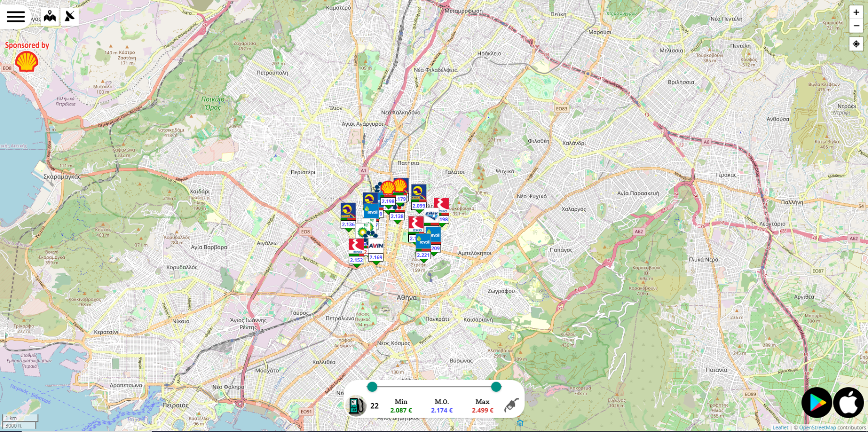The width and height of the screenshot is (868, 432).
Task: Click the Αθήνα city label
Action: [x=406, y=298]
